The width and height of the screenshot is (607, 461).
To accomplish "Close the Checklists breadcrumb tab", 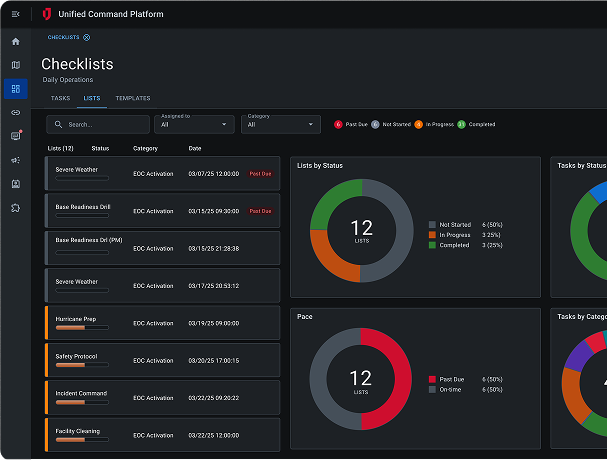I will pyautogui.click(x=87, y=37).
